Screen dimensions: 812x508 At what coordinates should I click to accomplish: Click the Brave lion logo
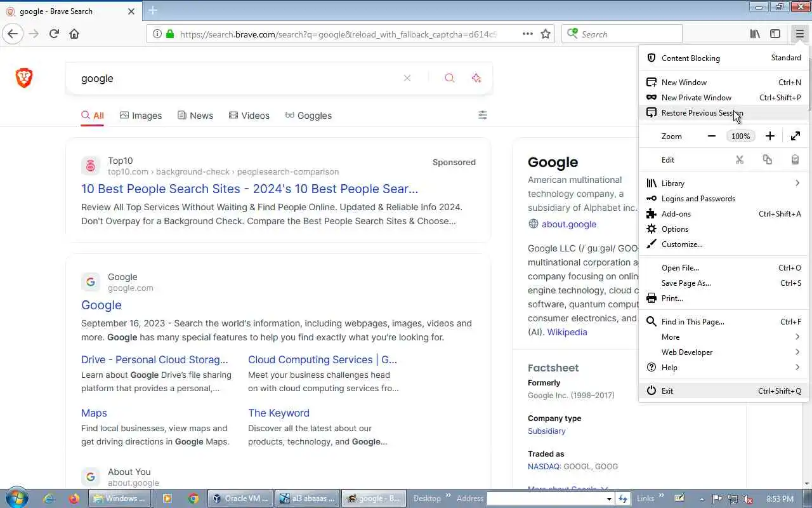24,78
